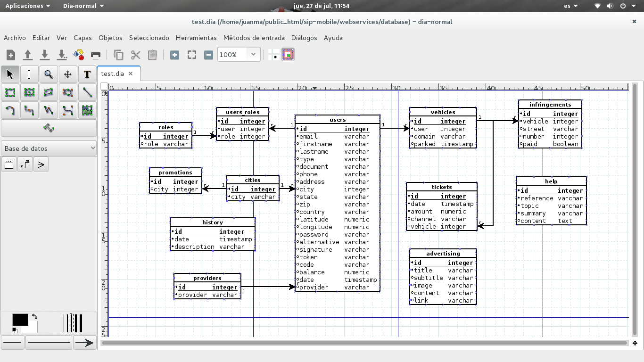Select the database Reference connector shape
Image resolution: width=644 pixels, height=362 pixels.
25,165
